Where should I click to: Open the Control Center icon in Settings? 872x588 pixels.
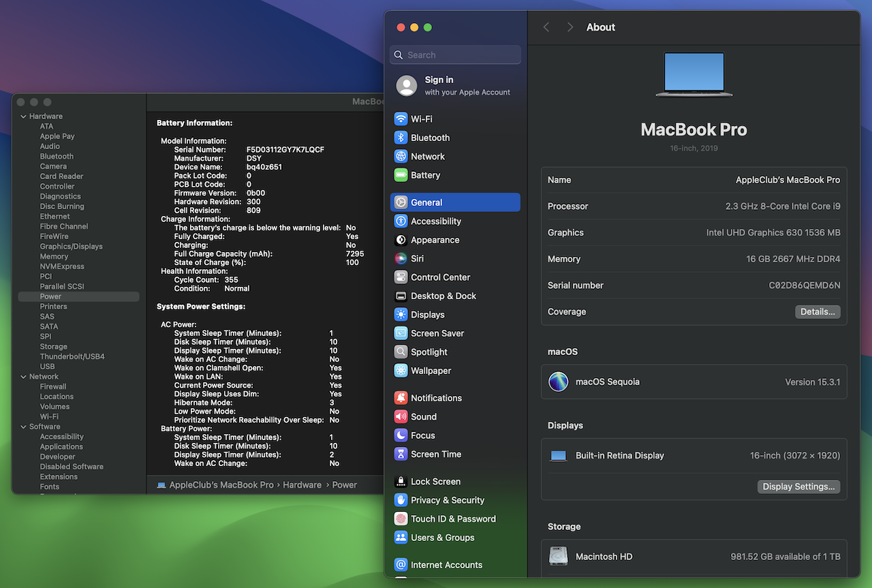coord(401,277)
